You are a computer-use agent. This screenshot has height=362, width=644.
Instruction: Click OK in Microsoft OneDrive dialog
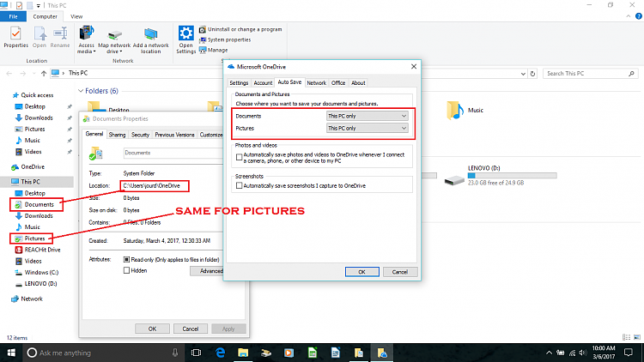pos(361,272)
